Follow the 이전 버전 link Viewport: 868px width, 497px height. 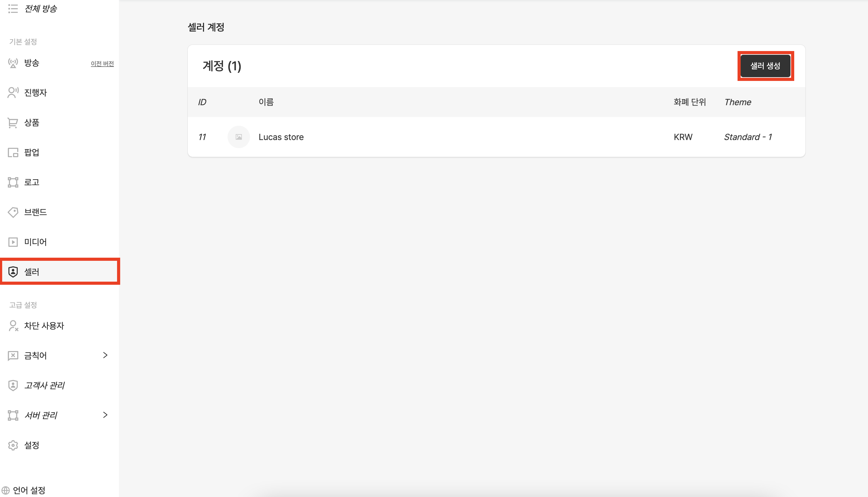point(102,64)
